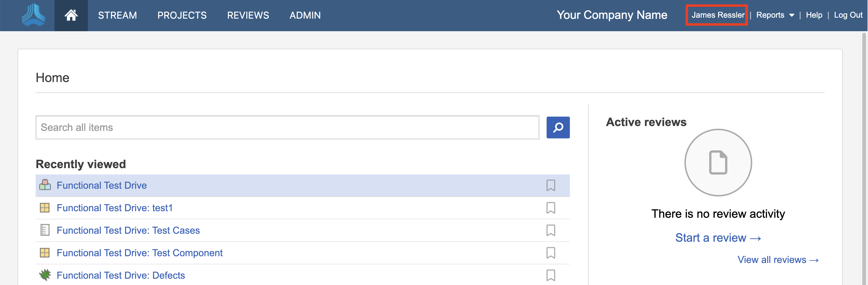
Task: Click the Search all items field
Action: click(x=287, y=127)
